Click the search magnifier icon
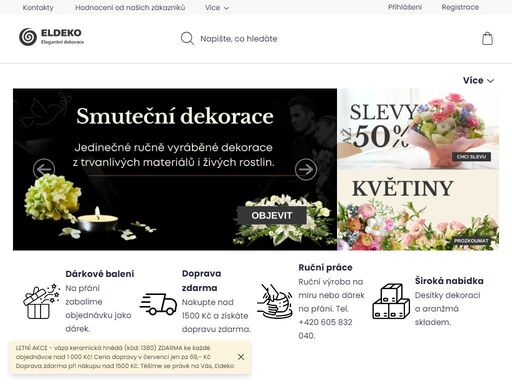The width and height of the screenshot is (512, 384). pos(187,39)
